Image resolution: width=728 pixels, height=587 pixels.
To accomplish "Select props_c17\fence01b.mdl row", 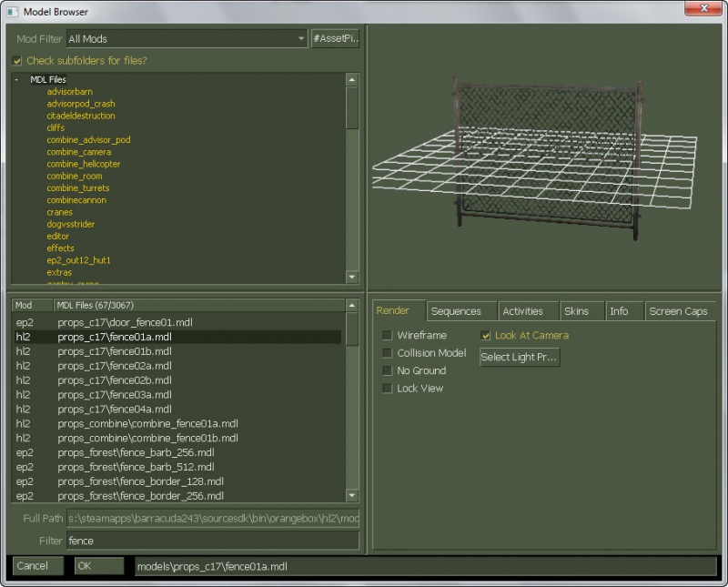I will [178, 351].
